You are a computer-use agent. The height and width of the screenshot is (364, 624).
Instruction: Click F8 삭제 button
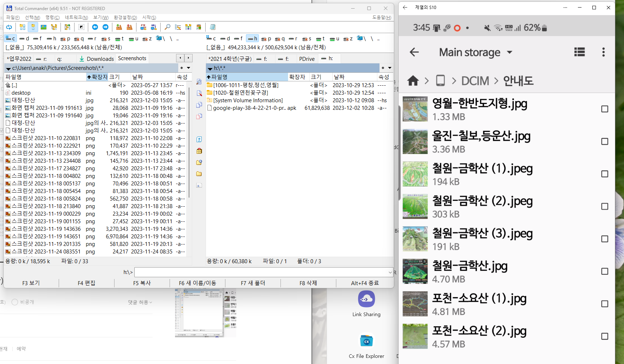tap(308, 283)
